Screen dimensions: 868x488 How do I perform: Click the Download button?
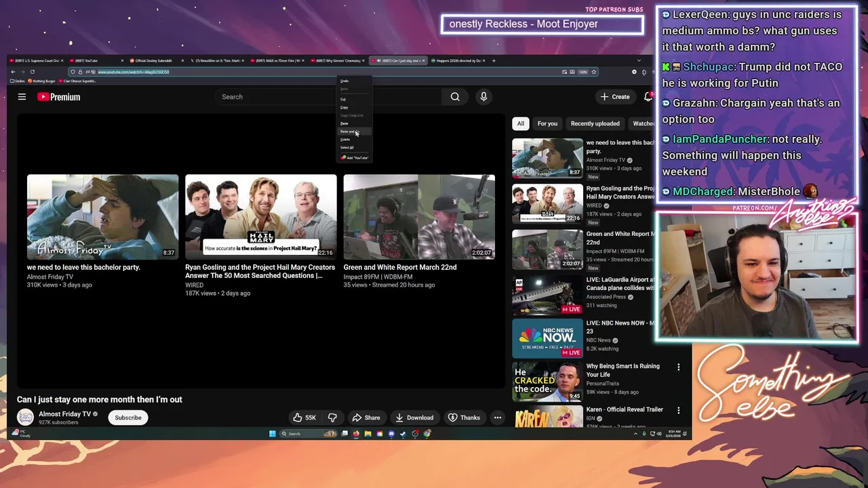[x=414, y=418]
